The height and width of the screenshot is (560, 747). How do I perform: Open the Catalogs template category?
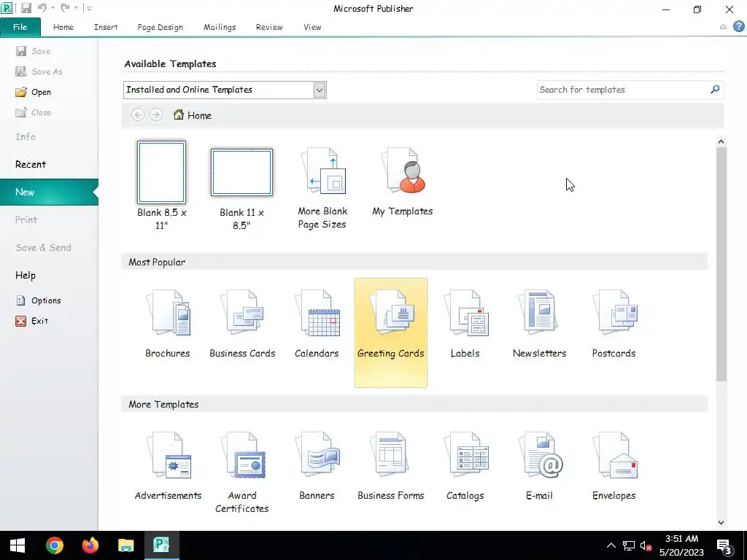click(465, 467)
